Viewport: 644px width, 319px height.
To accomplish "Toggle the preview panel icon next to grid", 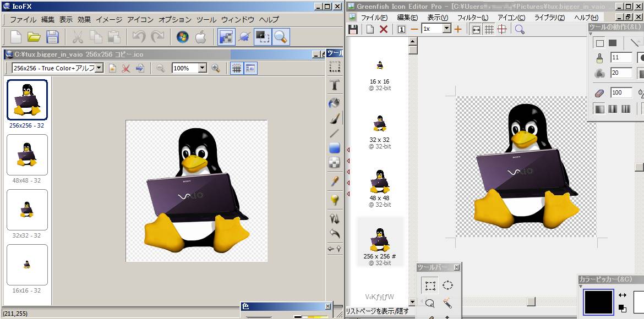I will (x=250, y=69).
